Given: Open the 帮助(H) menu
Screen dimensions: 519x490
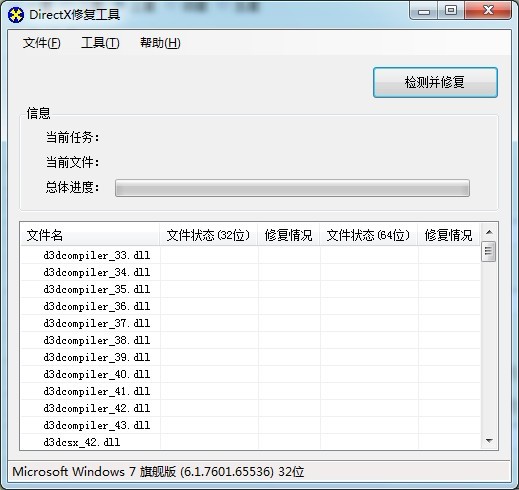Looking at the screenshot, I should point(160,43).
